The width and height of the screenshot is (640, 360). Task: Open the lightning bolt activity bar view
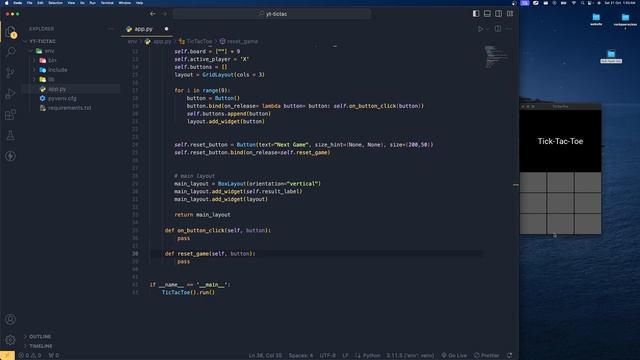[11, 156]
